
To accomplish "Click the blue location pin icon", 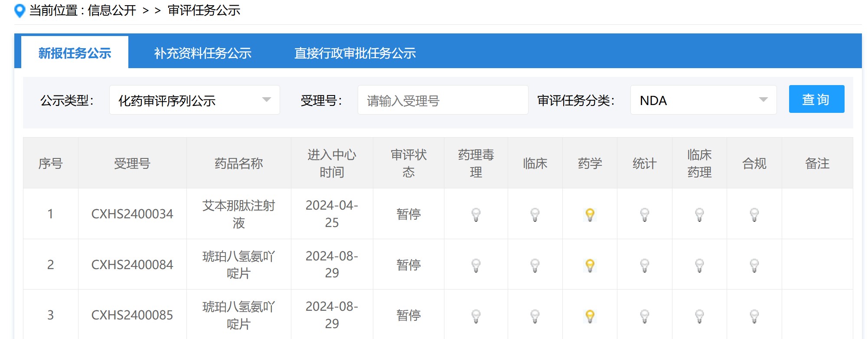I will tap(20, 10).
